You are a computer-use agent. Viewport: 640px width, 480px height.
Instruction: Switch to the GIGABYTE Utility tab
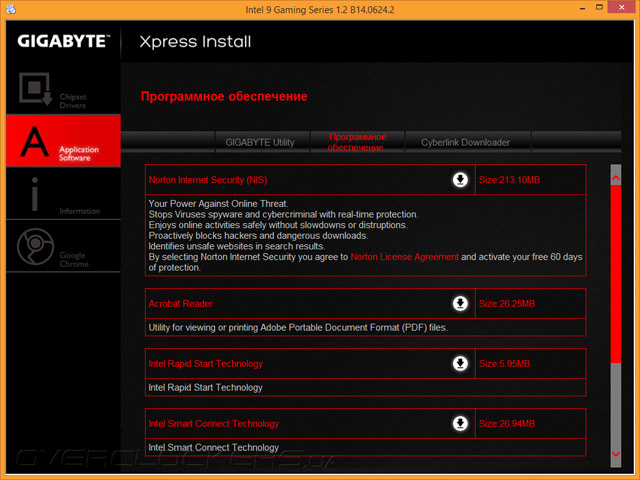point(260,142)
